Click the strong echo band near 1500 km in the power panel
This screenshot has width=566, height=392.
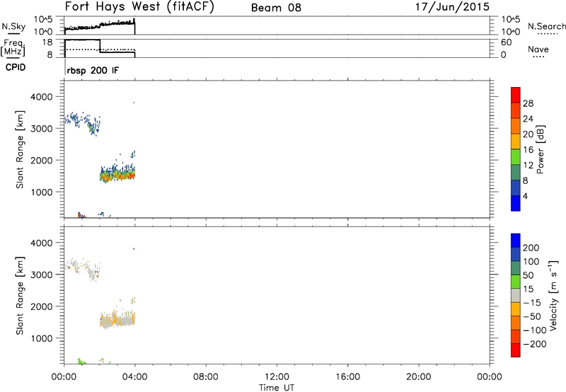[x=117, y=175]
